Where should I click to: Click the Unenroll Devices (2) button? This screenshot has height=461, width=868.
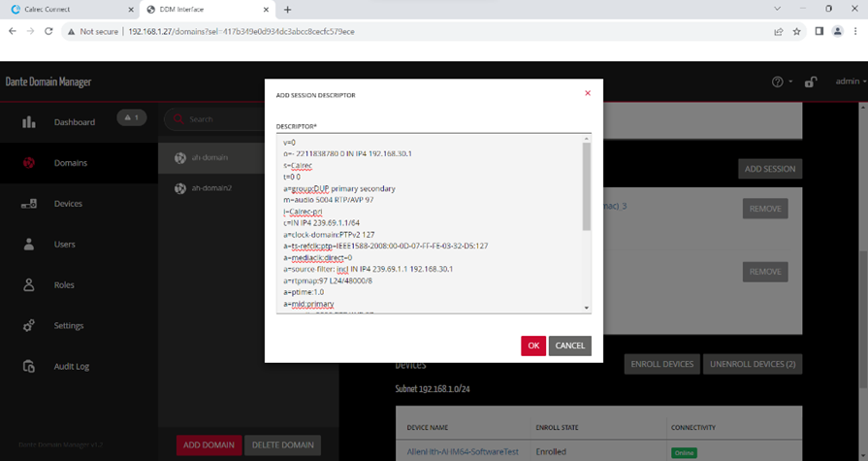pyautogui.click(x=753, y=364)
